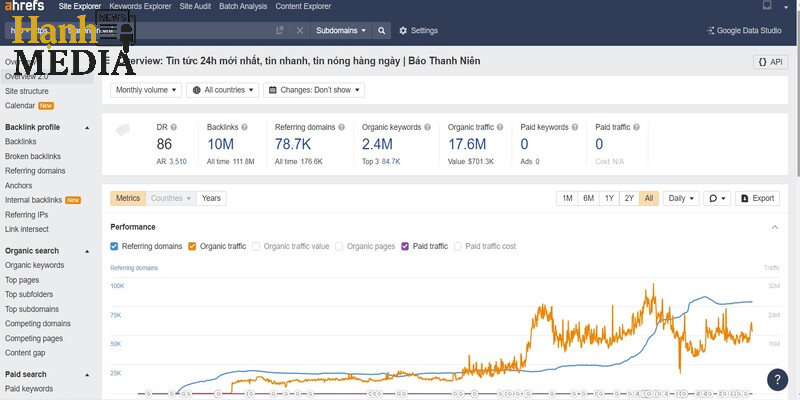Open Settings gear in search bar
The height and width of the screenshot is (400, 800).
pos(418,31)
